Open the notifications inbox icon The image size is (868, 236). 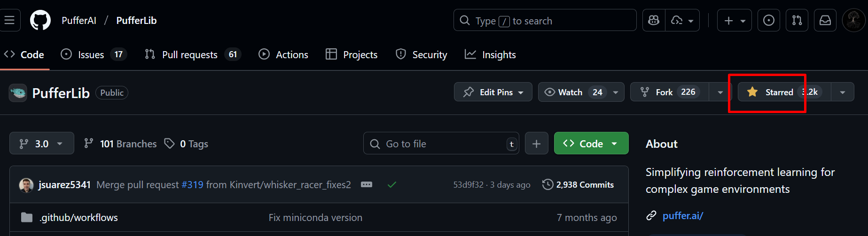coord(825,21)
